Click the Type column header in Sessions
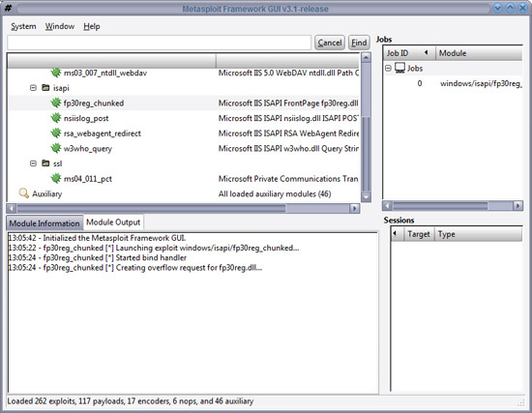This screenshot has width=532, height=413. pyautogui.click(x=479, y=234)
